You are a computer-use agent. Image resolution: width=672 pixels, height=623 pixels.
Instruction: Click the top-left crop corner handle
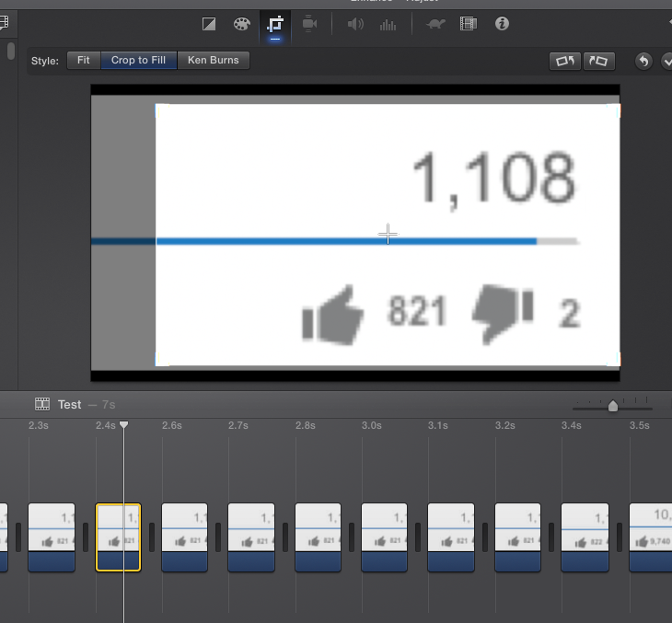(x=161, y=110)
